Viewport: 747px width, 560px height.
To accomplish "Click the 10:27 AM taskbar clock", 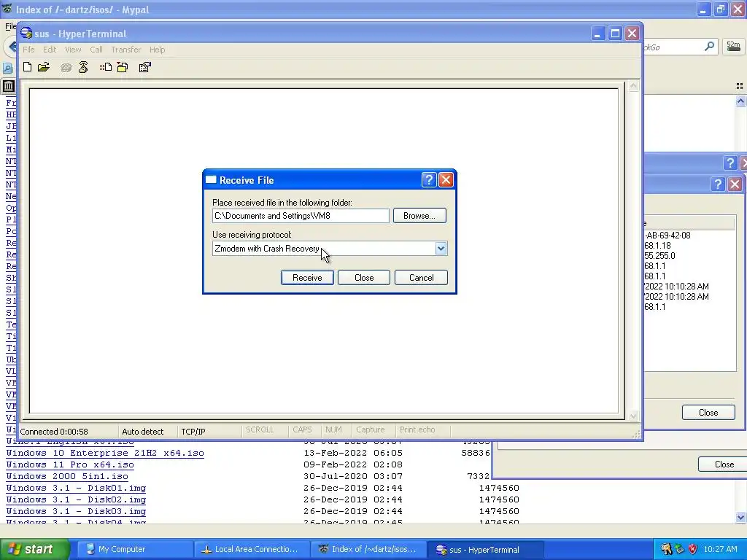I will point(720,549).
